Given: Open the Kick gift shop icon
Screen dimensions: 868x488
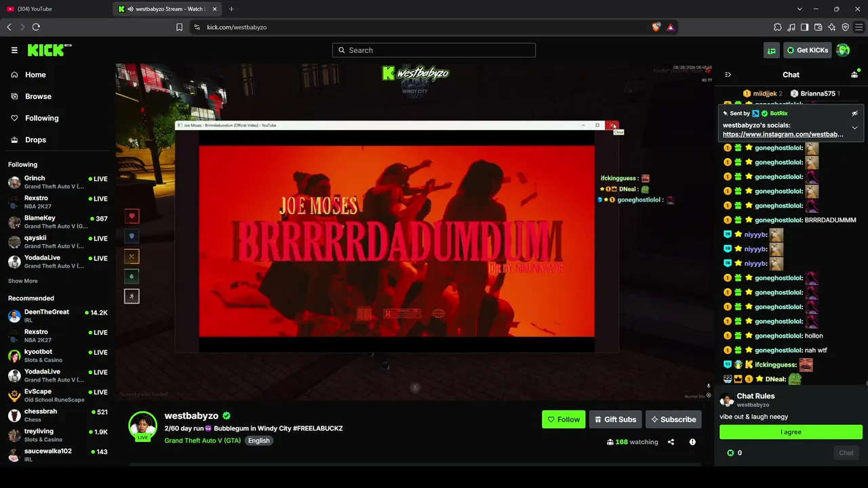Looking at the screenshot, I should [772, 50].
